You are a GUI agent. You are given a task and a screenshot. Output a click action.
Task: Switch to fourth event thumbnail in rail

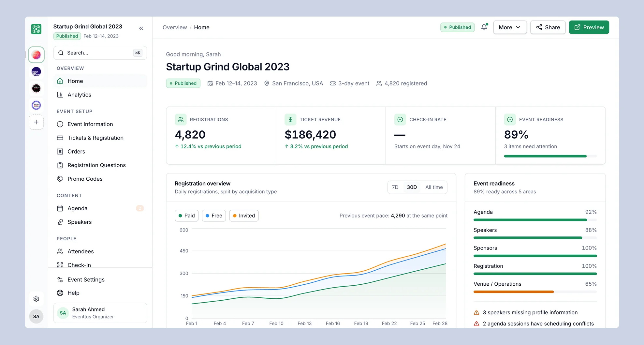point(36,105)
